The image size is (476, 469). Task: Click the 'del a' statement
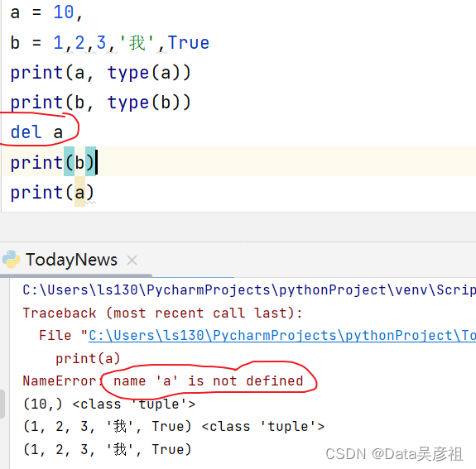tap(36, 132)
